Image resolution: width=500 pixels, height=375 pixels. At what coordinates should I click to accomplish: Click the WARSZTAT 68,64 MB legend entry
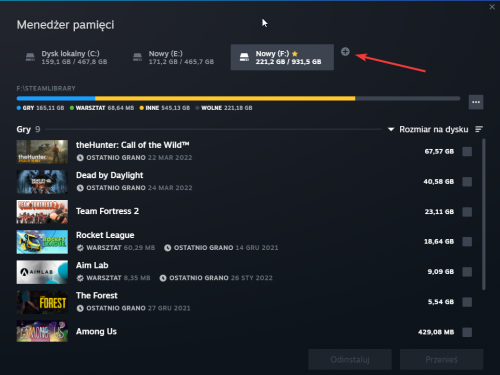pyautogui.click(x=102, y=108)
